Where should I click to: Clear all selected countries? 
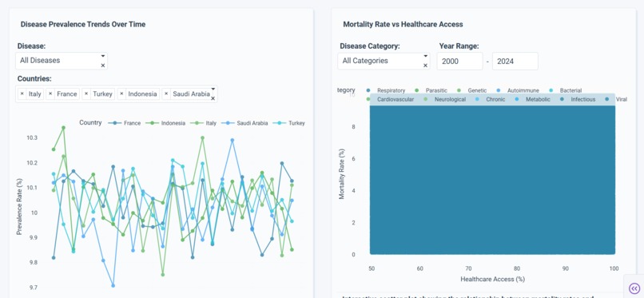tap(213, 98)
